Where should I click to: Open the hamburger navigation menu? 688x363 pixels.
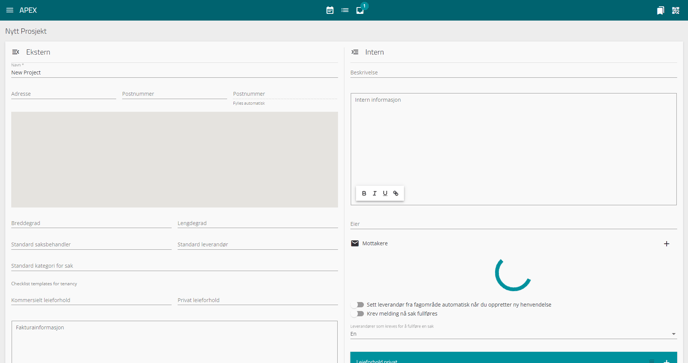click(10, 10)
